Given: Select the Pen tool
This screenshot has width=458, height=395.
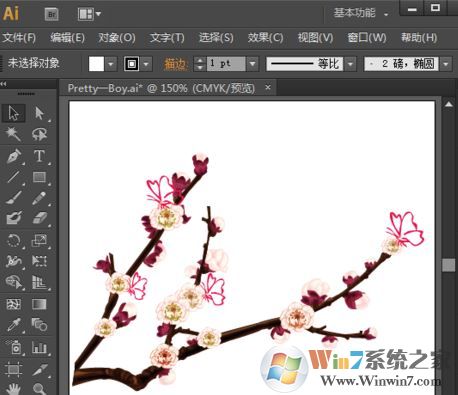Looking at the screenshot, I should tap(13, 156).
